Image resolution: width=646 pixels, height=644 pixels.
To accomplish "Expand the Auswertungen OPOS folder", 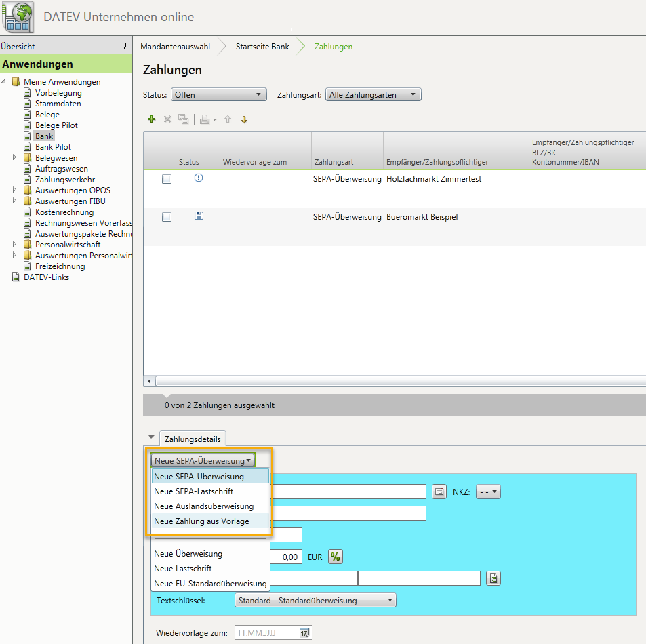I will tap(14, 190).
